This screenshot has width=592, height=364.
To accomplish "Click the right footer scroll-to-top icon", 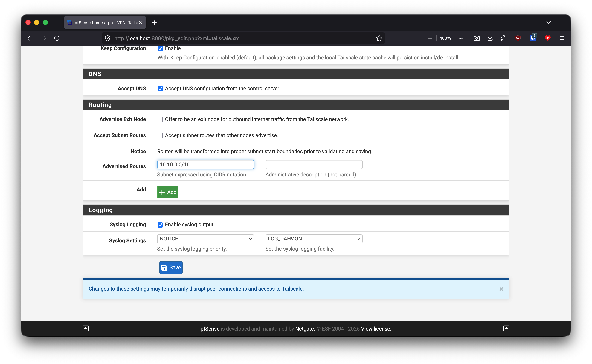I will point(506,328).
